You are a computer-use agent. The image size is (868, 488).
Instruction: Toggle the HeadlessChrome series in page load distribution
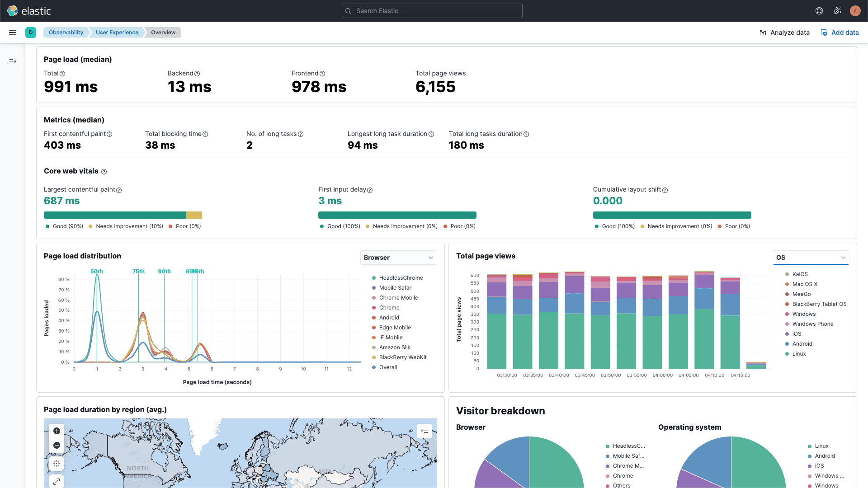401,277
